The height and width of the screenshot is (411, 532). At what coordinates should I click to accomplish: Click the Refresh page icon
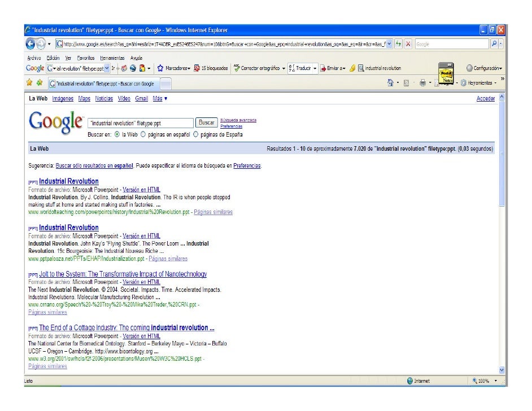[x=398, y=43]
